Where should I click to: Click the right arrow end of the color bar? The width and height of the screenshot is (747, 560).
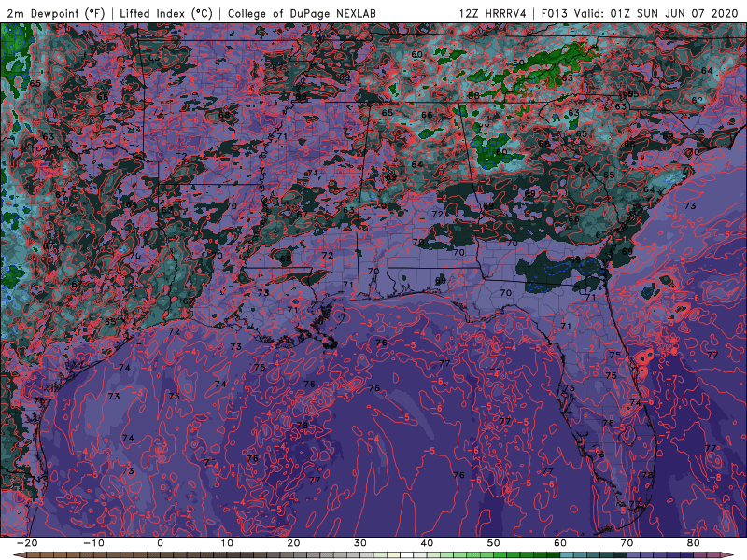[x=726, y=555]
